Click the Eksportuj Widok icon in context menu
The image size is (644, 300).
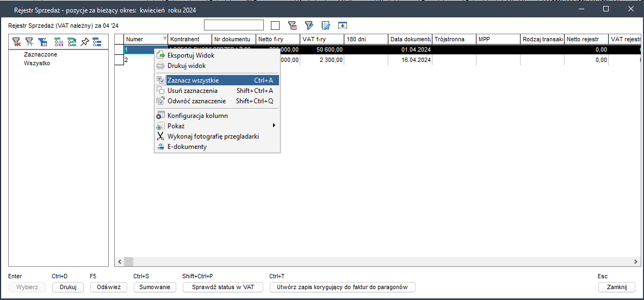point(160,55)
